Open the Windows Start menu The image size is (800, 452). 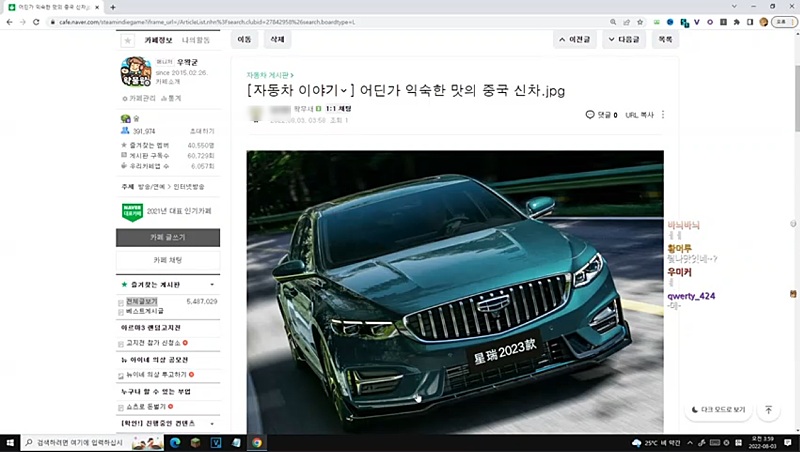click(x=10, y=443)
